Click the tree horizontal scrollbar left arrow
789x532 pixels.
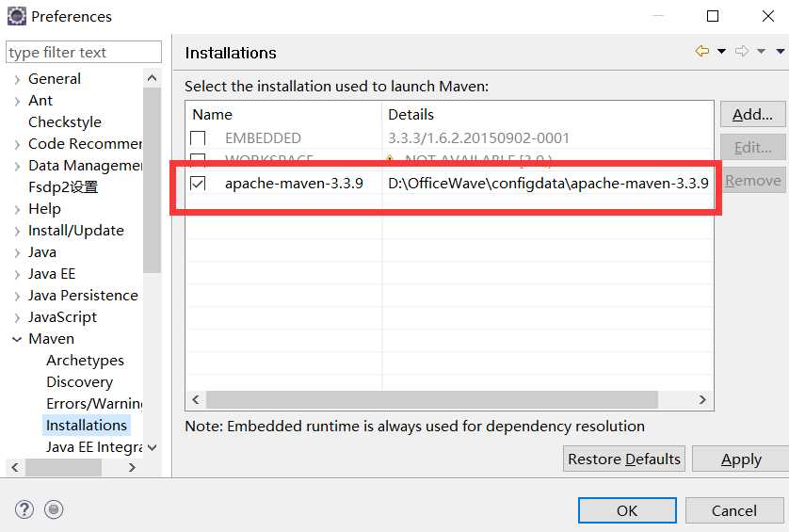(15, 468)
